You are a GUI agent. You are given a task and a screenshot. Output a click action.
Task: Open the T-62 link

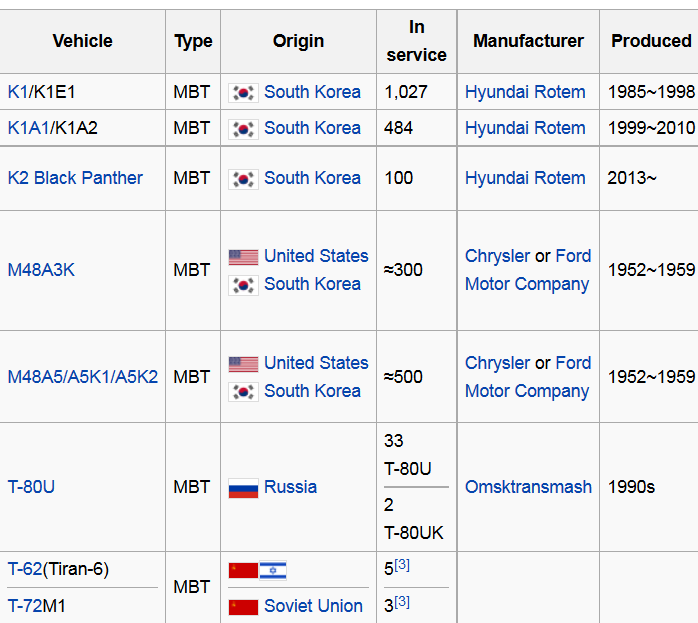[25, 569]
